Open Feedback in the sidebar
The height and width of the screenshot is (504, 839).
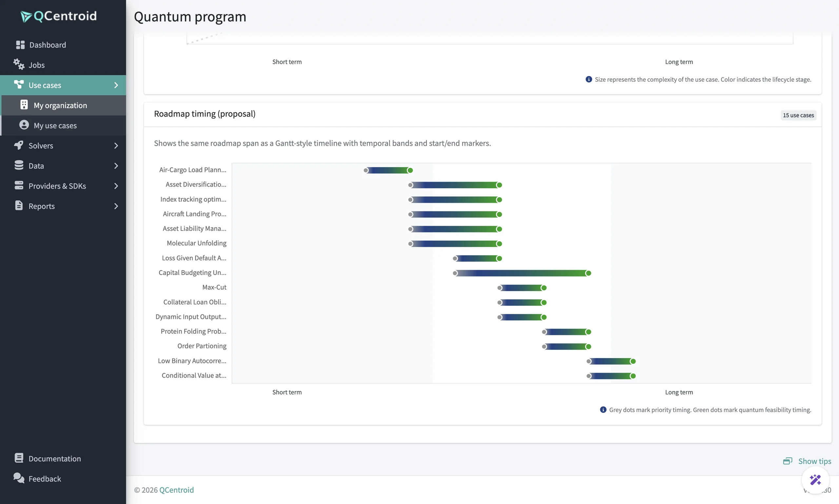(63, 478)
